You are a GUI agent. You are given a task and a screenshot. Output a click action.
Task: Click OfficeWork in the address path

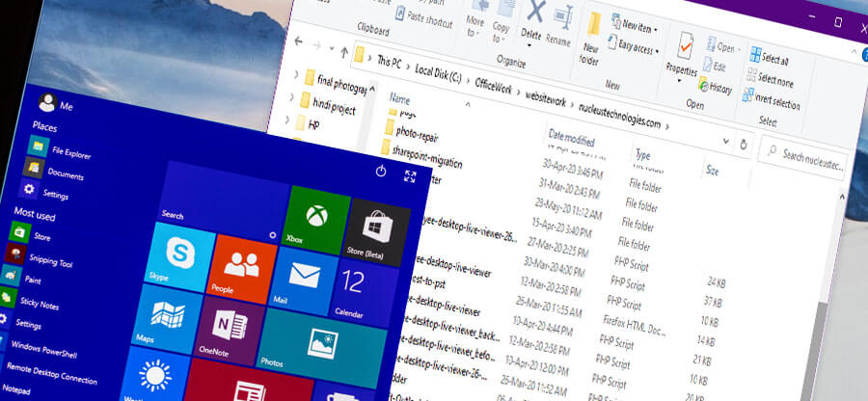[493, 87]
